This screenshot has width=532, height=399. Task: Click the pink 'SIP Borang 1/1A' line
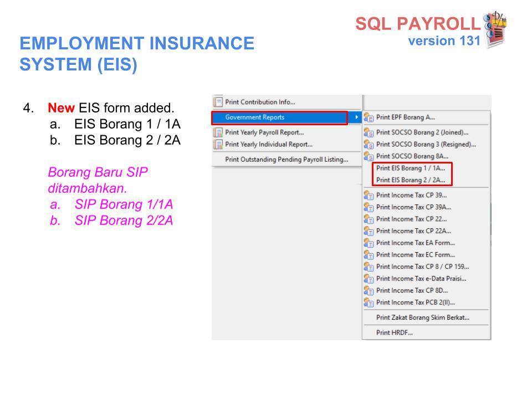[x=124, y=204]
